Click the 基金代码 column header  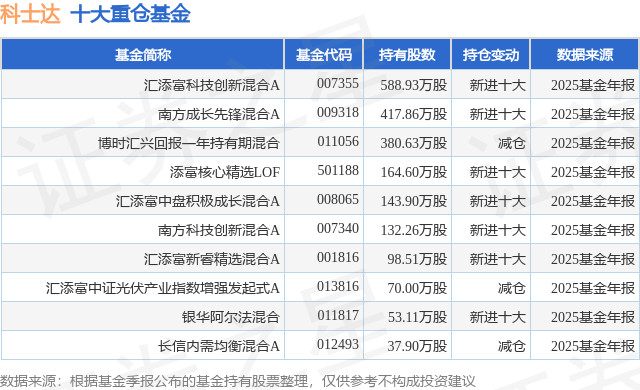tap(324, 55)
